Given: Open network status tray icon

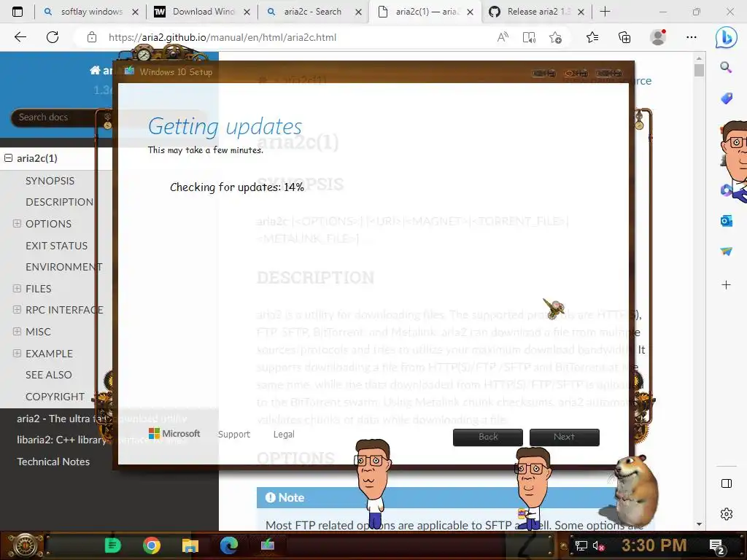Looking at the screenshot, I should point(581,545).
